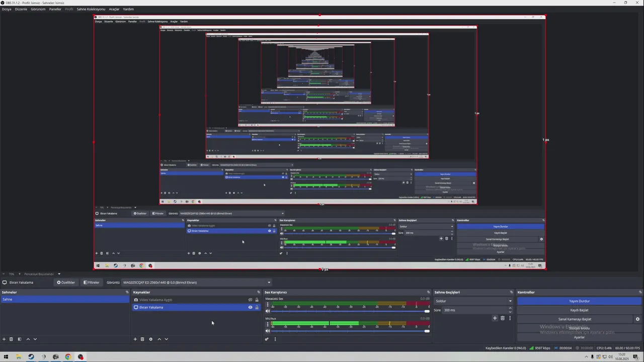Delete the selected source with the trash icon in Kaynaklar
The height and width of the screenshot is (362, 644).
tap(142, 339)
